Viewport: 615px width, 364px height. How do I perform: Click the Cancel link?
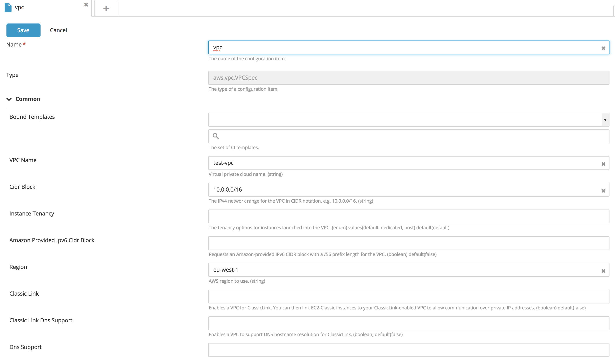click(58, 30)
